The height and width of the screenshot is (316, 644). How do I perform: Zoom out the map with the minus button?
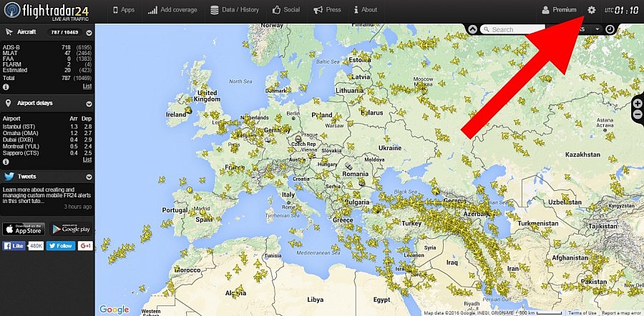(638, 114)
